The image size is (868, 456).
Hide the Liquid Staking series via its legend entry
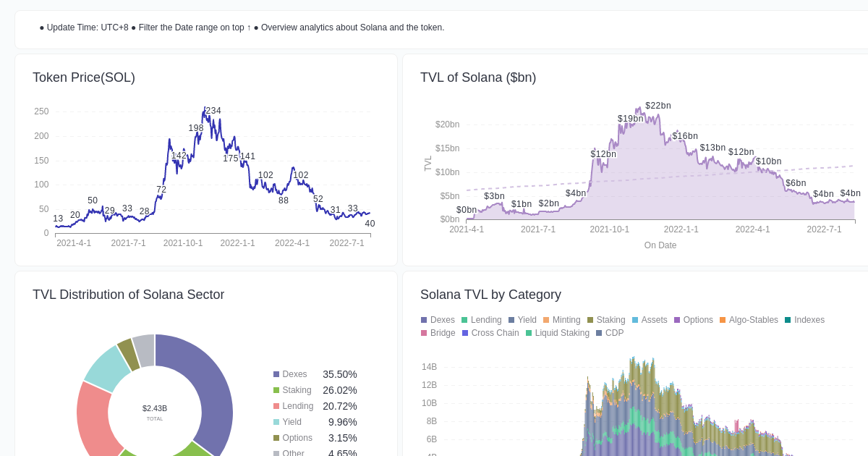click(x=528, y=333)
